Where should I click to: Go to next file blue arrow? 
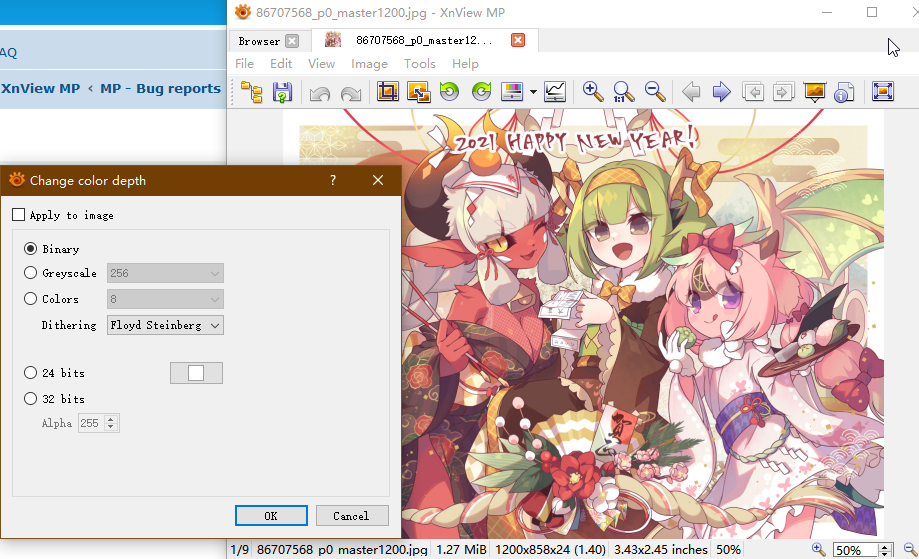721,92
